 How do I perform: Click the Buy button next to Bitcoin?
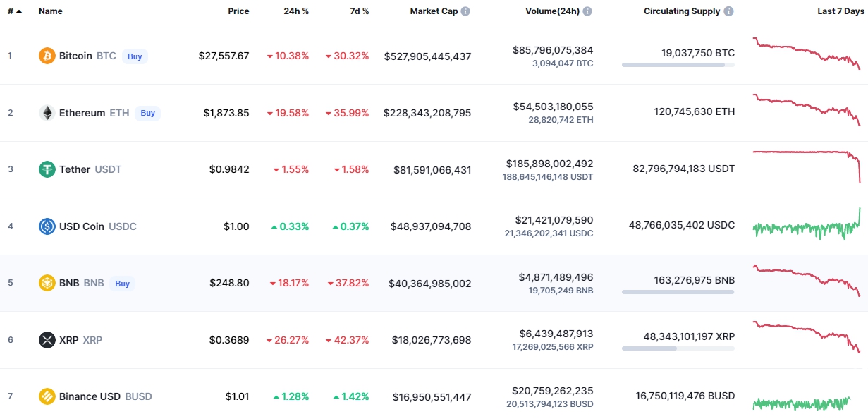135,56
